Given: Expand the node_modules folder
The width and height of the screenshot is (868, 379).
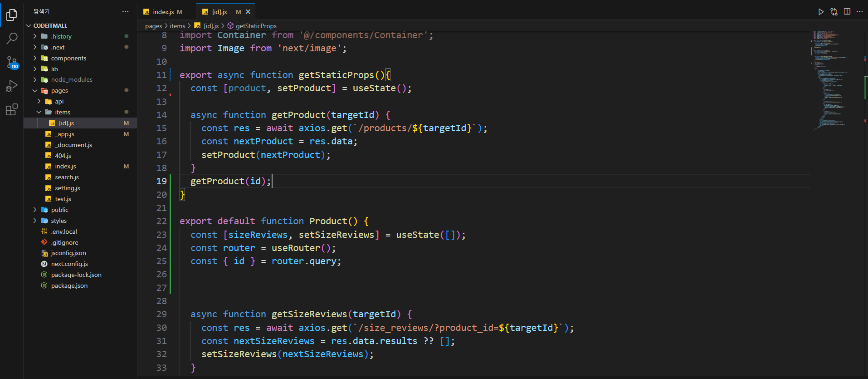Looking at the screenshot, I should (x=35, y=79).
